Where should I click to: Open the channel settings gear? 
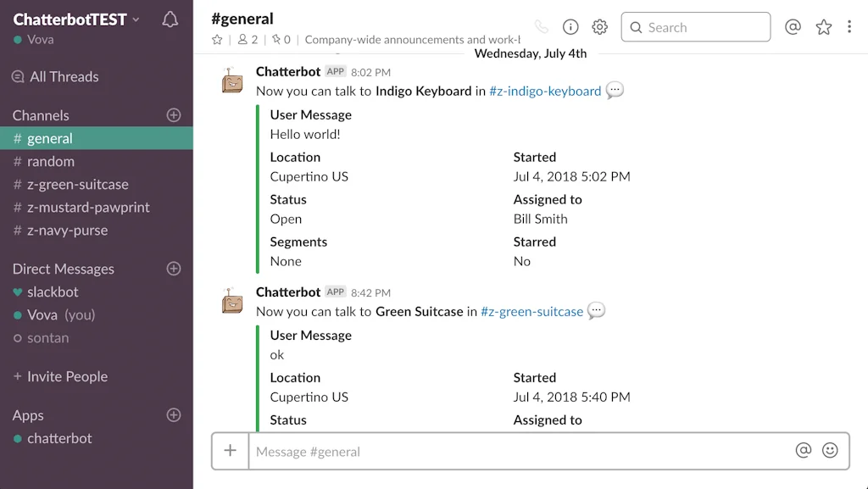click(x=599, y=27)
